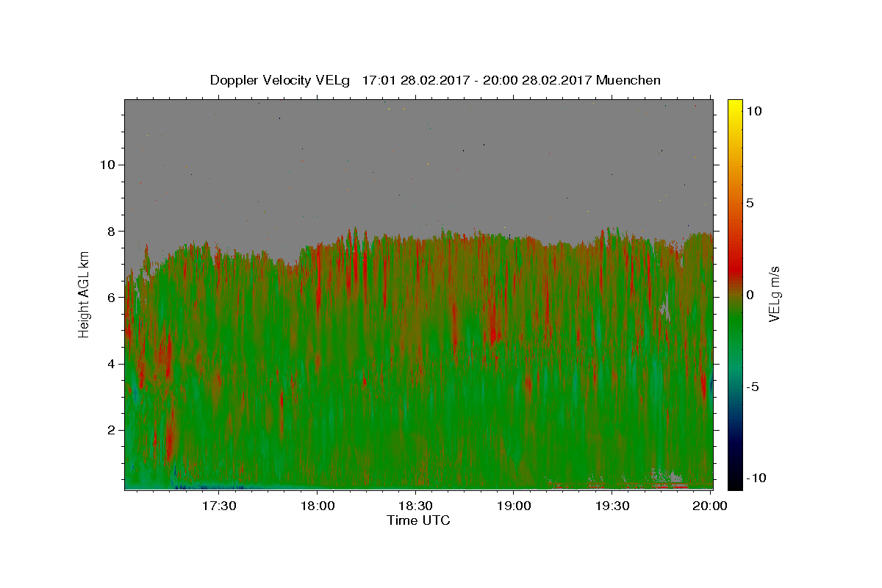This screenshot has height=588, width=882.
Task: Click the 18:30 time axis label
Action: coord(415,506)
